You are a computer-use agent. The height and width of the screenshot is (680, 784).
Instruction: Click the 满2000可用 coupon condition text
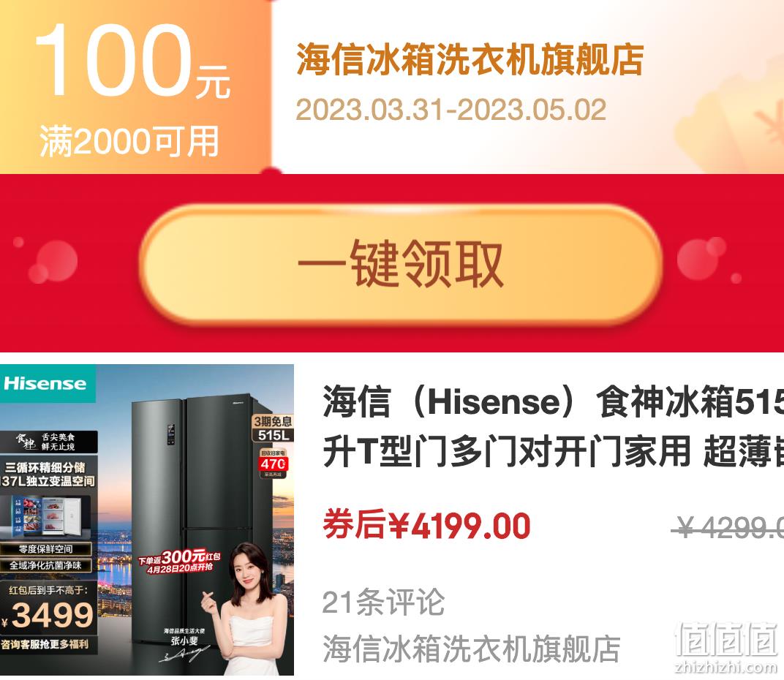[x=129, y=141]
